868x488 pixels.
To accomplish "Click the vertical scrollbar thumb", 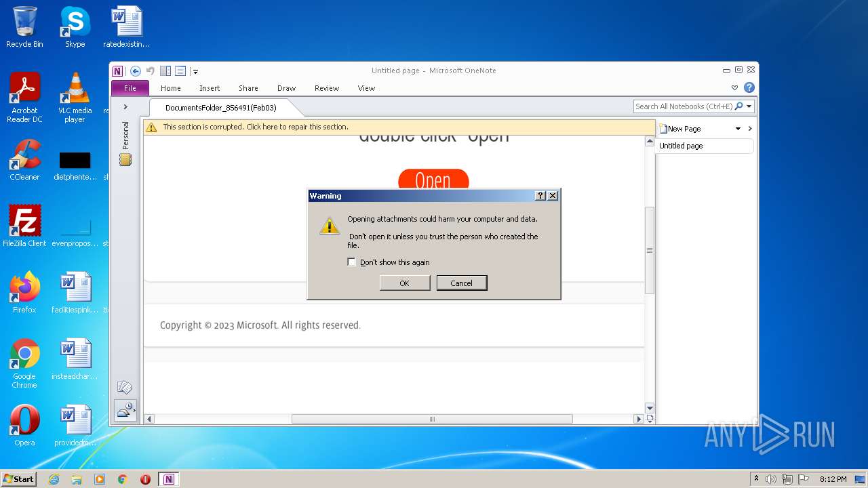I will point(650,250).
